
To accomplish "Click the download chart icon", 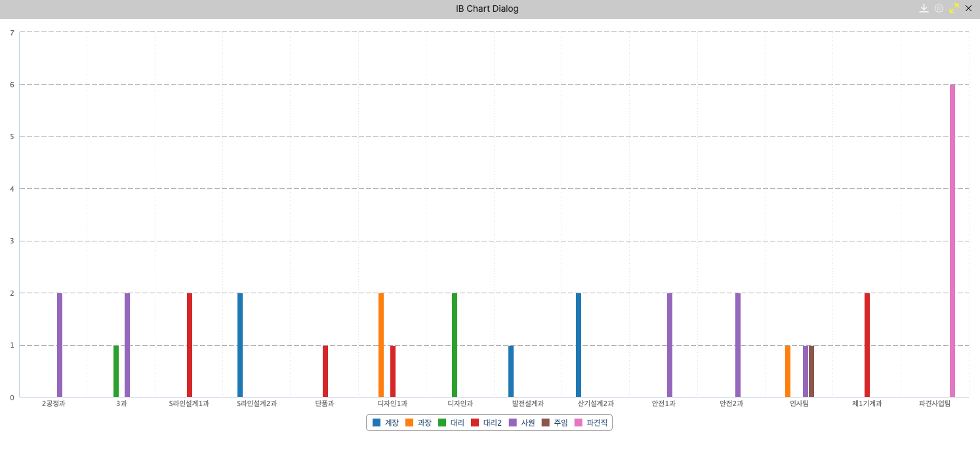I will pos(924,9).
